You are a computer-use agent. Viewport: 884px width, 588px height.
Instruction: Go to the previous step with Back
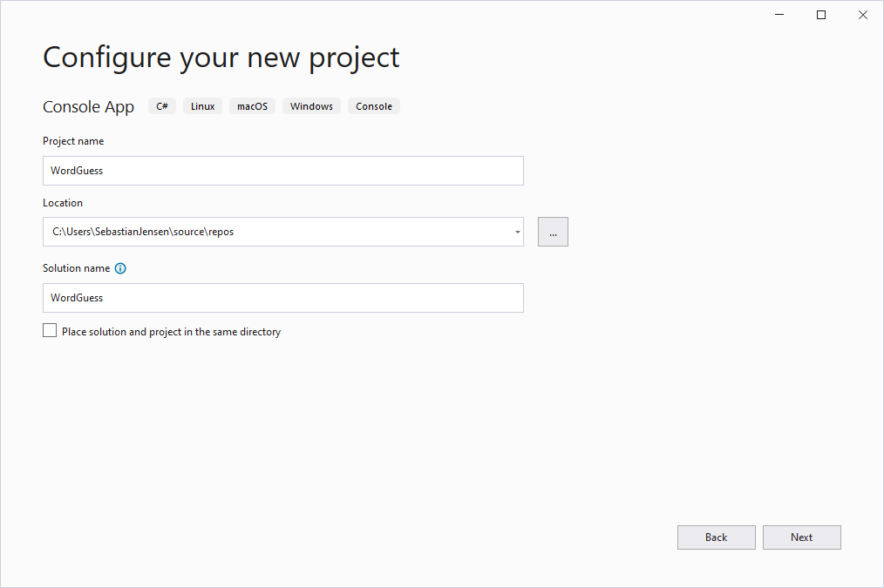point(716,537)
